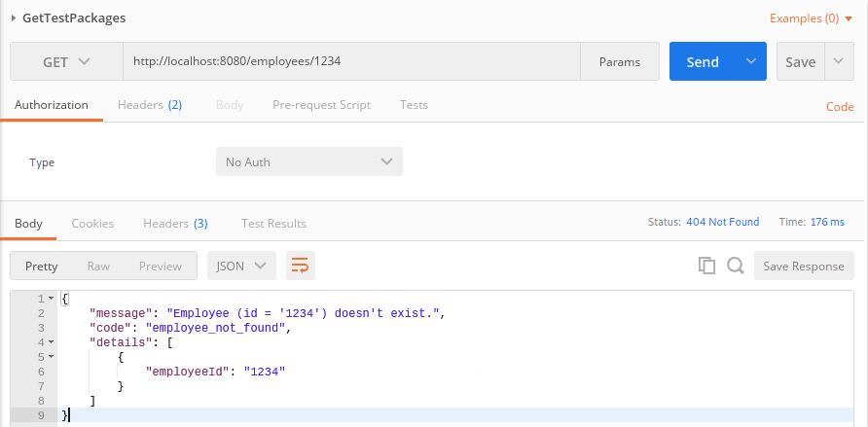Expand the GetTestPackages request description
The height and width of the screenshot is (427, 868).
click(14, 18)
